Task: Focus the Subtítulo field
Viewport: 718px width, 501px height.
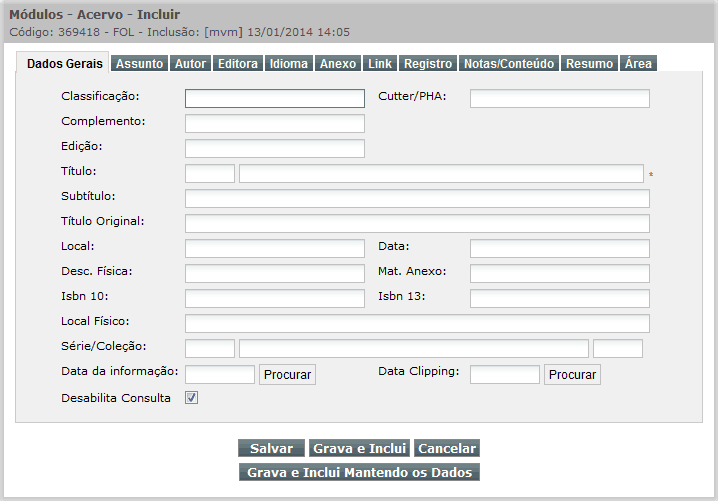Action: [x=417, y=198]
